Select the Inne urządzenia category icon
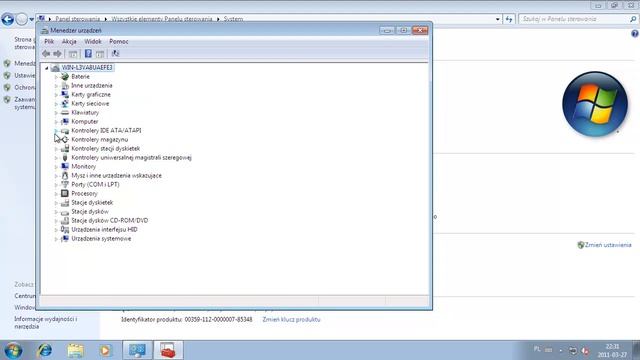Image resolution: width=640 pixels, height=360 pixels. tap(65, 85)
